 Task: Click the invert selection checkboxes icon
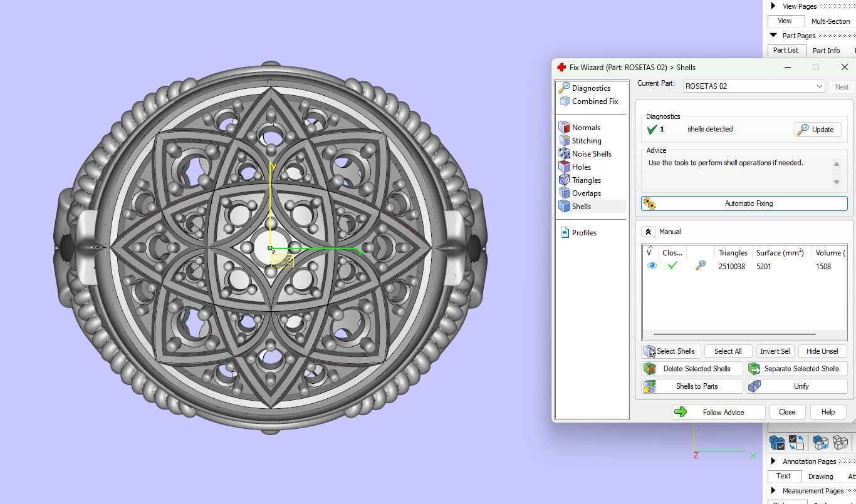pos(797,443)
